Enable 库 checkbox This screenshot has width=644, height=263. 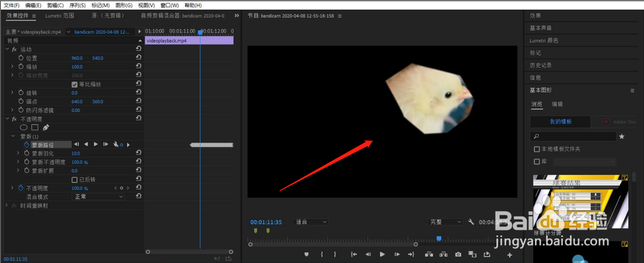(x=537, y=162)
